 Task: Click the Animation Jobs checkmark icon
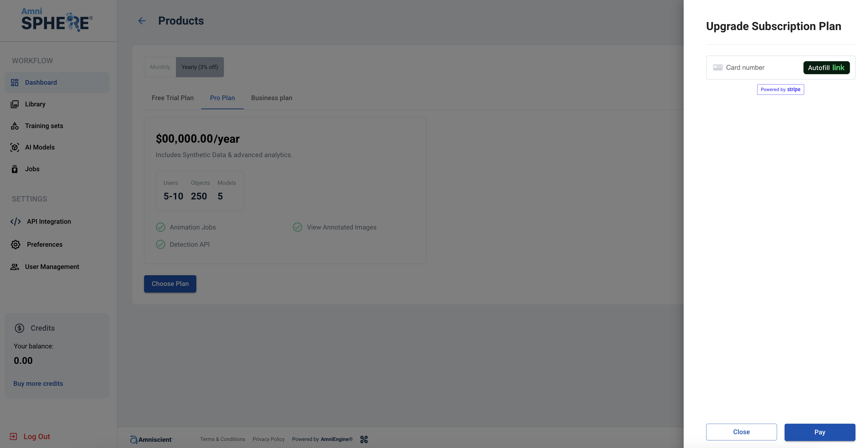160,227
